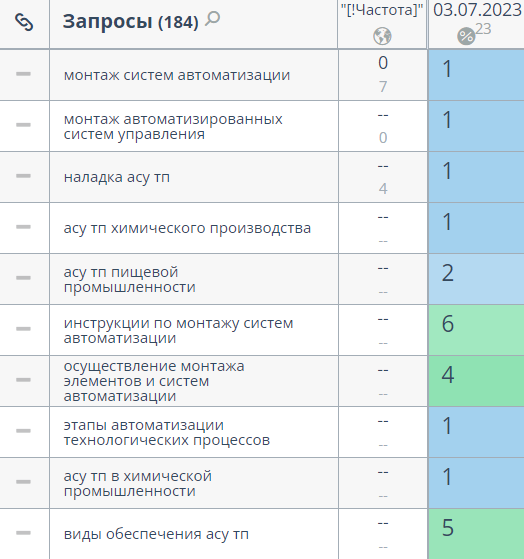
Task: Click dash icon for виды обеспечения асу тп
Action: (23, 533)
